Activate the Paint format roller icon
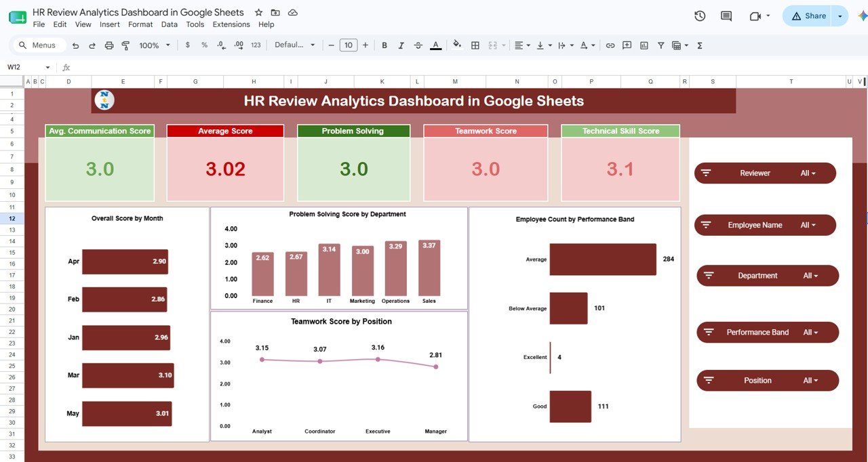The height and width of the screenshot is (462, 868). click(x=125, y=45)
